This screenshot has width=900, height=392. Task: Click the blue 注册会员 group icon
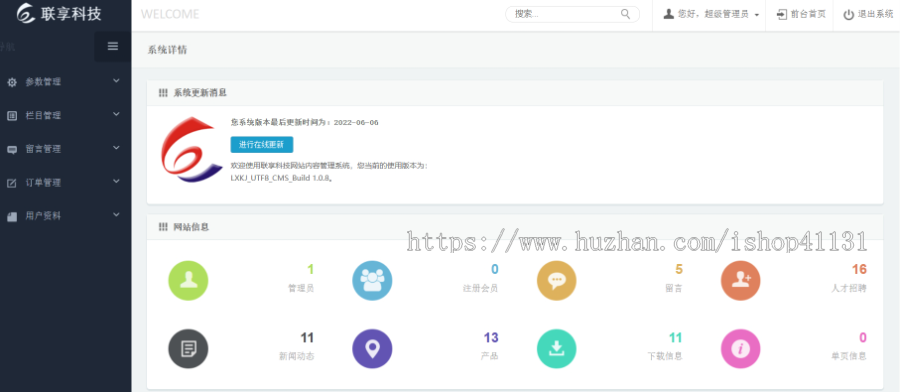pyautogui.click(x=372, y=281)
